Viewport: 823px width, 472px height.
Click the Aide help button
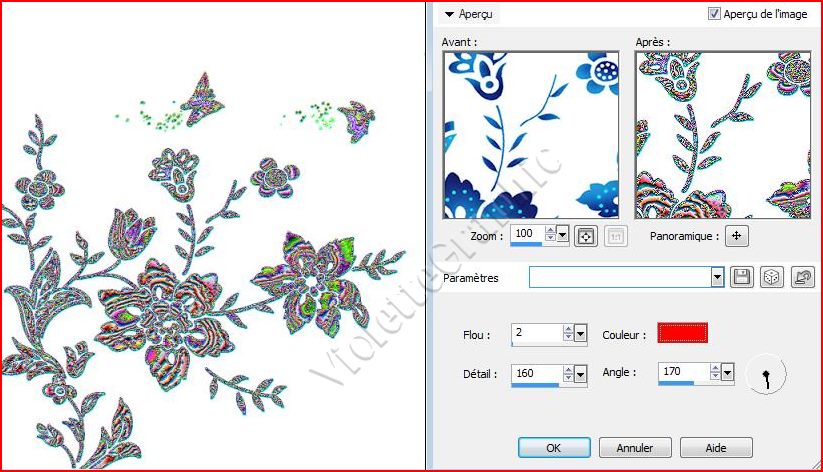point(715,448)
